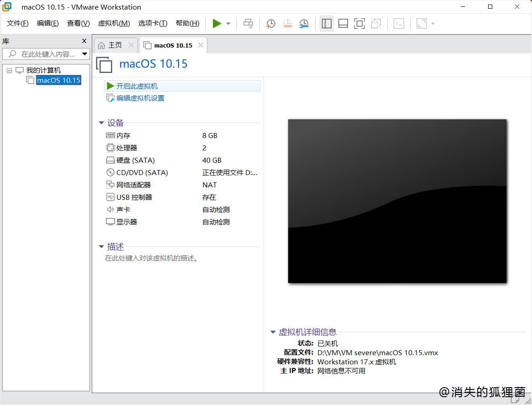Toggle the library sidebar view icon
The image size is (532, 405).
(327, 23)
